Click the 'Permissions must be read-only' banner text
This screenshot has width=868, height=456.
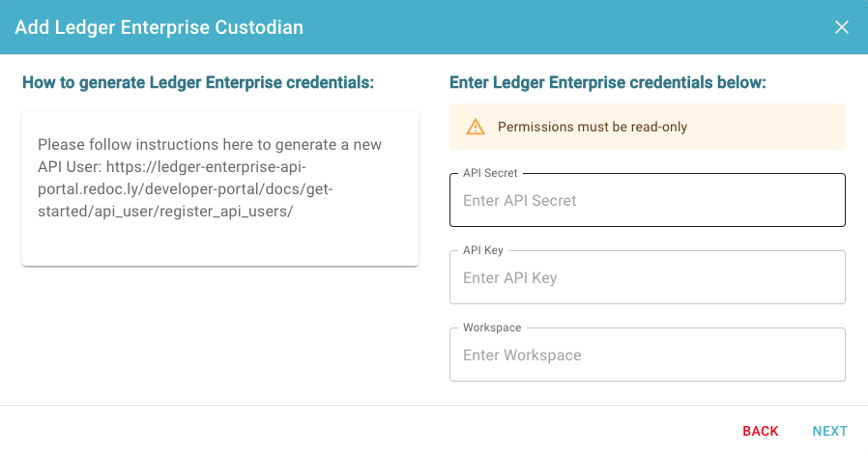coord(593,128)
